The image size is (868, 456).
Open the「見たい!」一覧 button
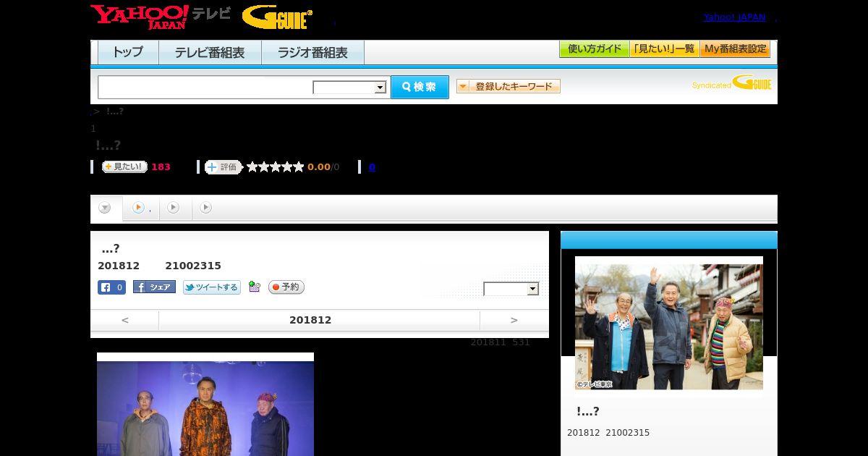[665, 49]
